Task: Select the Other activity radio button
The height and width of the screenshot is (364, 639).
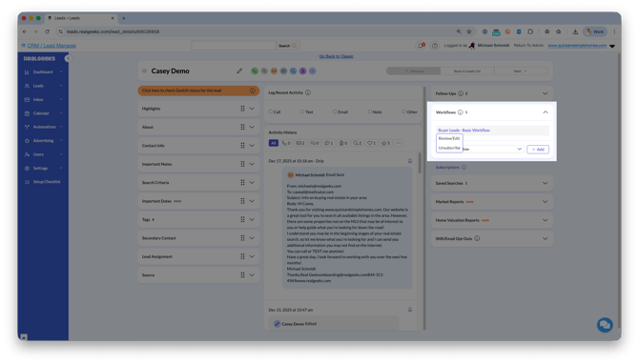Action: 403,111
